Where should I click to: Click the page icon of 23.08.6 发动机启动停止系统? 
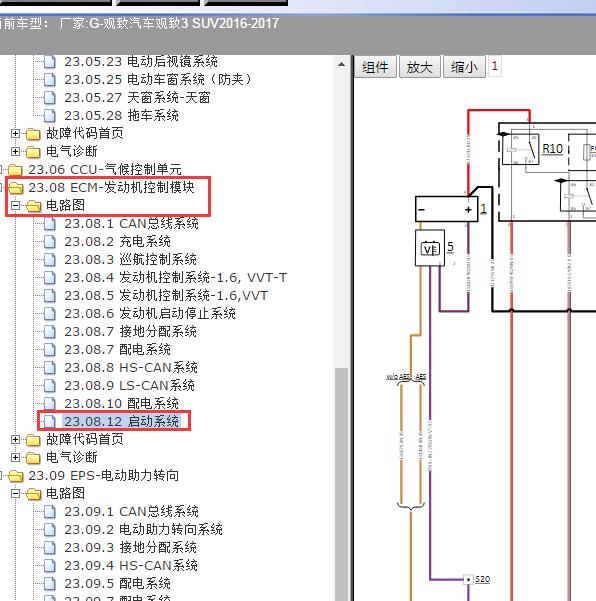tap(49, 314)
